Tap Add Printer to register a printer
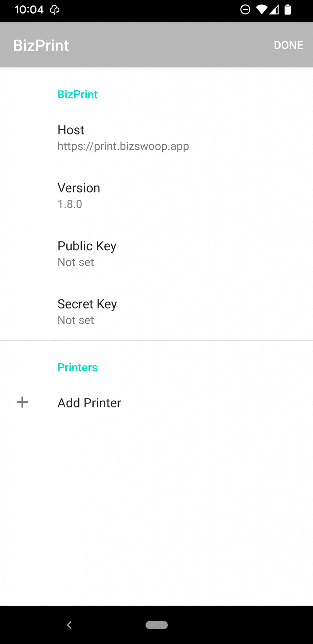Image resolution: width=313 pixels, height=644 pixels. pyautogui.click(x=89, y=402)
